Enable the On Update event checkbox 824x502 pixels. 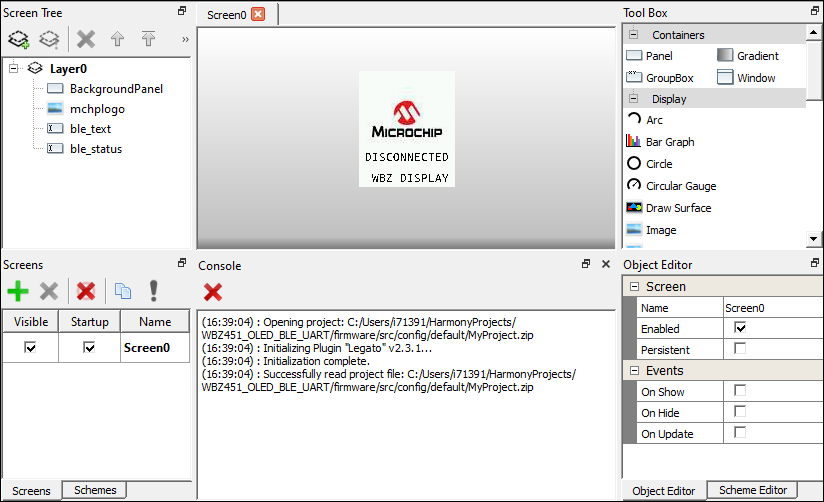click(x=740, y=433)
